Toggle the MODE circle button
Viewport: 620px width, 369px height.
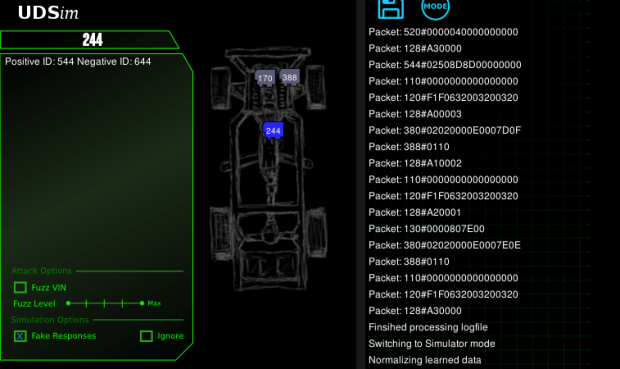(x=435, y=8)
